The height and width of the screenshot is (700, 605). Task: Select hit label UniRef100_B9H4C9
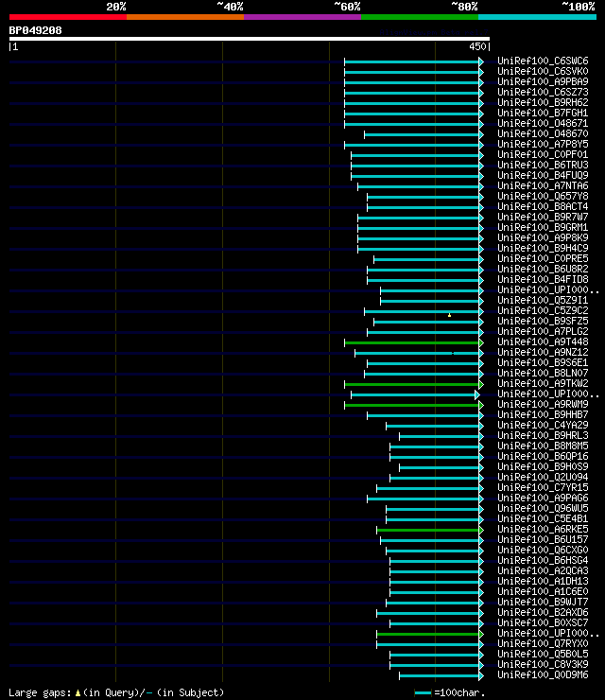click(x=543, y=248)
